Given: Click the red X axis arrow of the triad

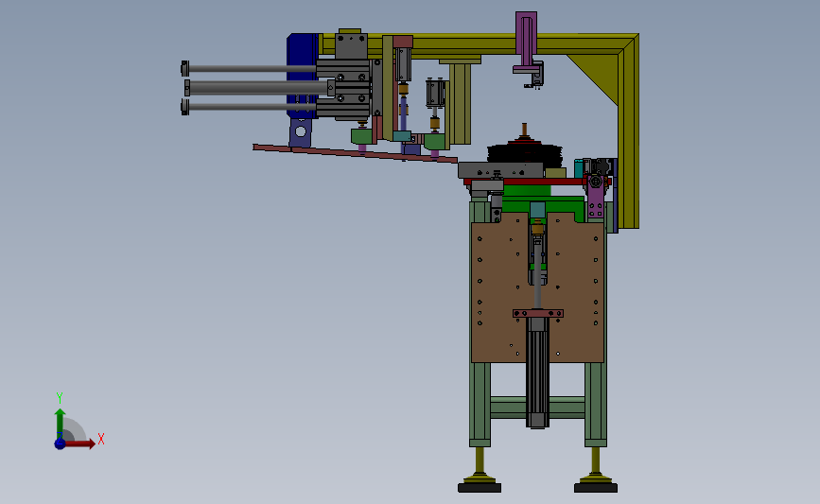Looking at the screenshot, I should (x=81, y=443).
